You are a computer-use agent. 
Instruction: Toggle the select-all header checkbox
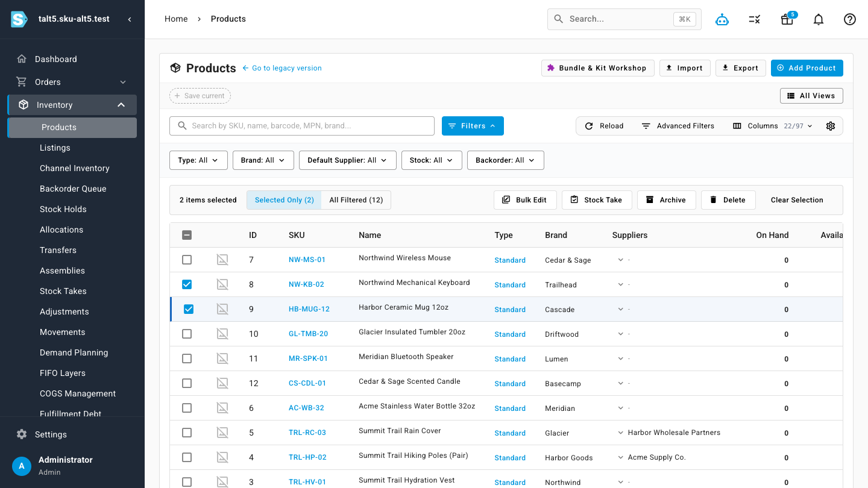(x=187, y=235)
